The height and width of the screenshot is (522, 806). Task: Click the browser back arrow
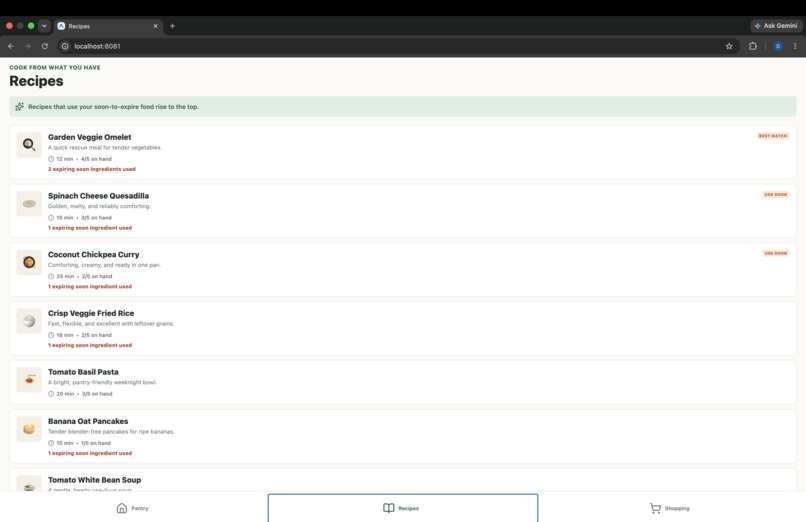[11, 46]
